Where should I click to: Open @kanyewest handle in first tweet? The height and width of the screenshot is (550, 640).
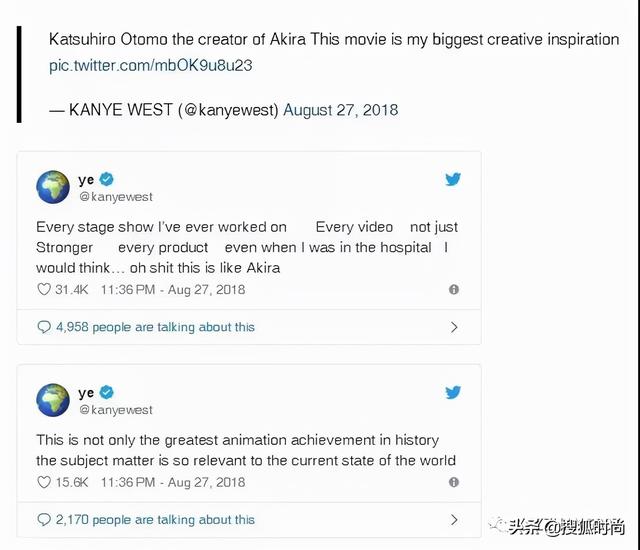115,197
